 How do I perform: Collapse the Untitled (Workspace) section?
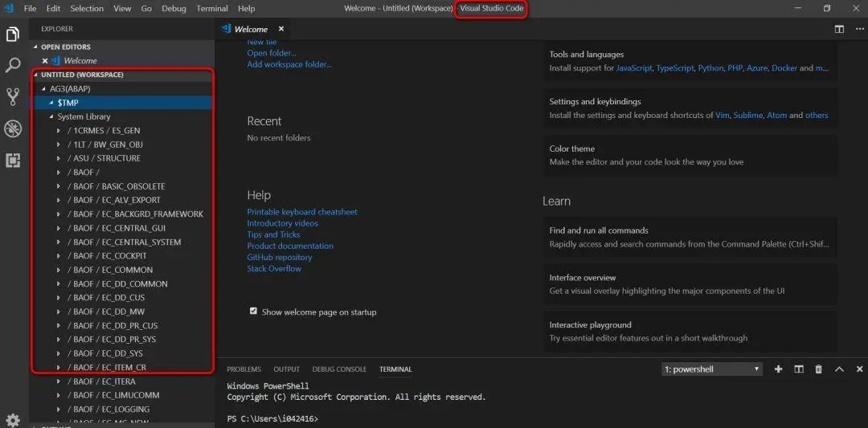tap(36, 75)
